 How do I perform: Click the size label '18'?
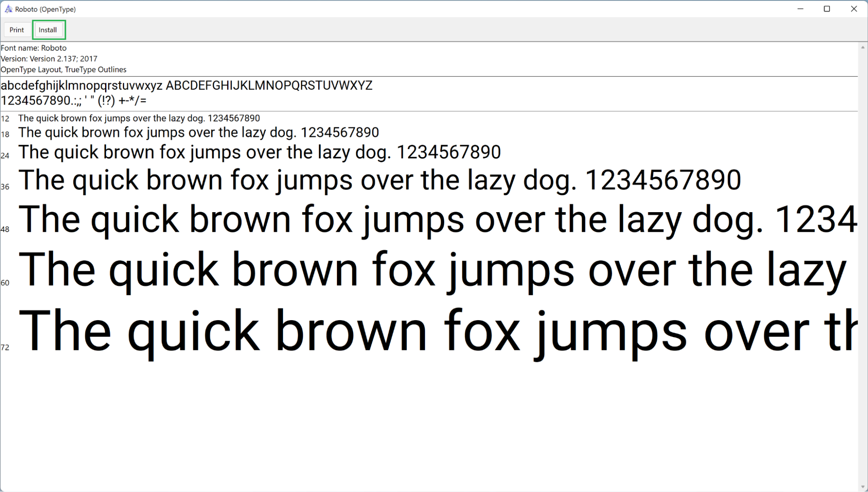(5, 134)
